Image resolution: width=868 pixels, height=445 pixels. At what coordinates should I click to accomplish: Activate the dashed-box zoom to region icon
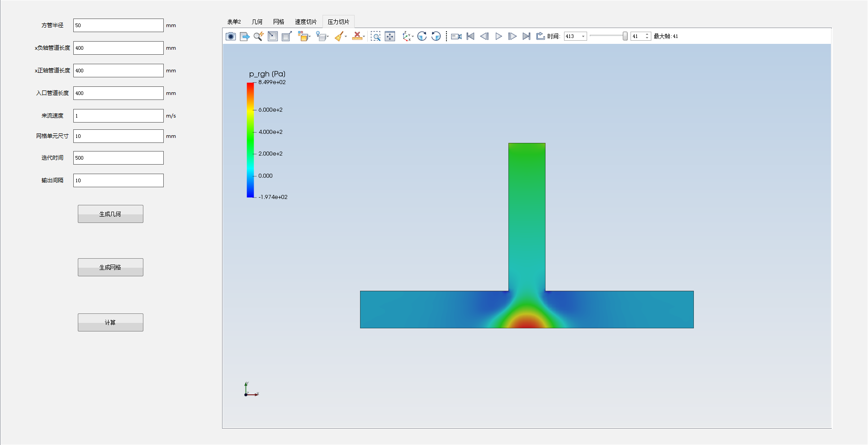(375, 36)
